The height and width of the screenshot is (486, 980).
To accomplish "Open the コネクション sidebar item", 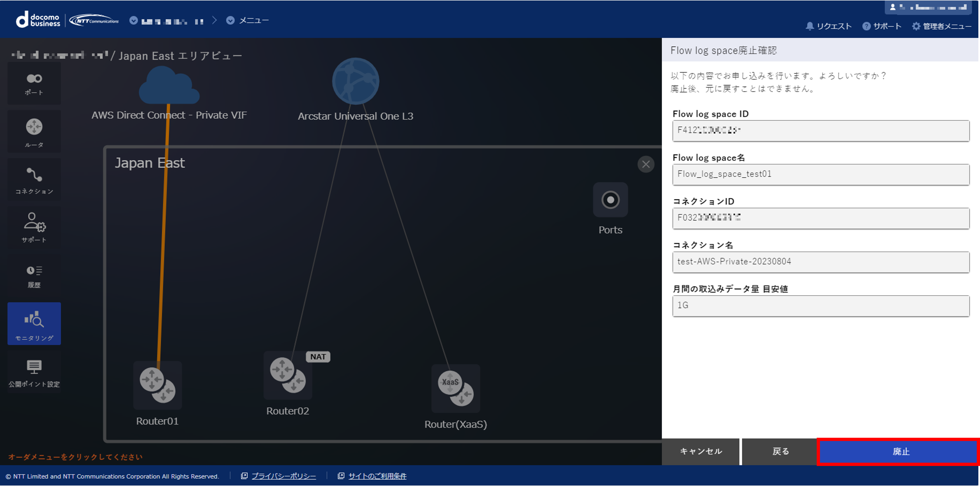I will pos(34,180).
